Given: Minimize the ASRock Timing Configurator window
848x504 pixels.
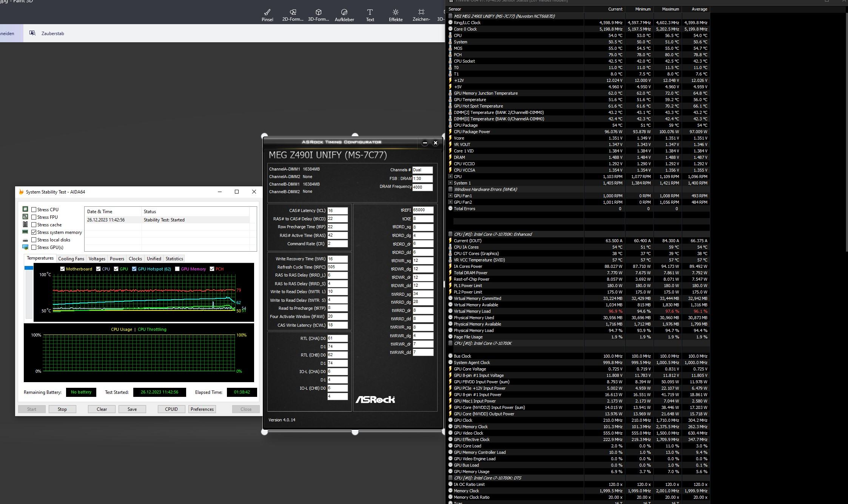Looking at the screenshot, I should 425,143.
